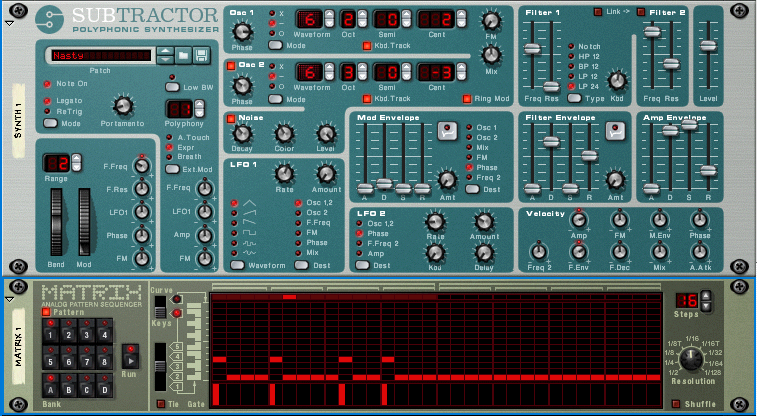The width and height of the screenshot is (757, 416).
Task: Click the Osc 1 Semi stepper
Action: tap(407, 19)
